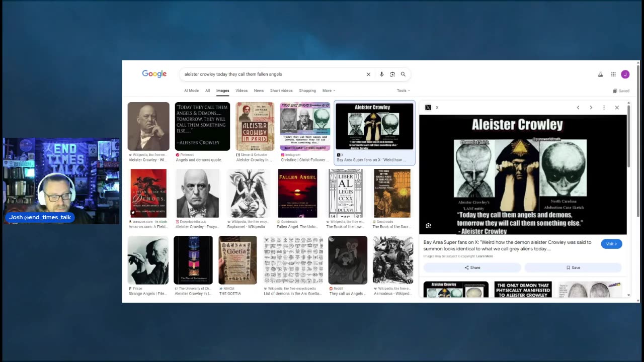Click the Save button
Screen dimensions: 644x362
click(573, 267)
